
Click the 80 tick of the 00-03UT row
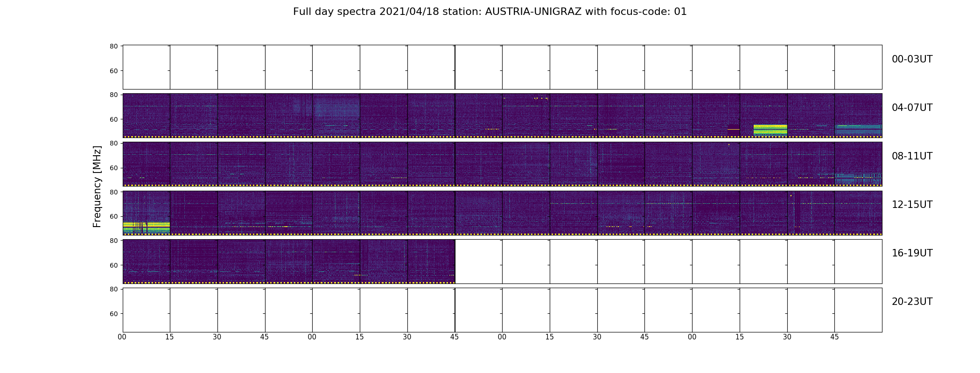[113, 46]
